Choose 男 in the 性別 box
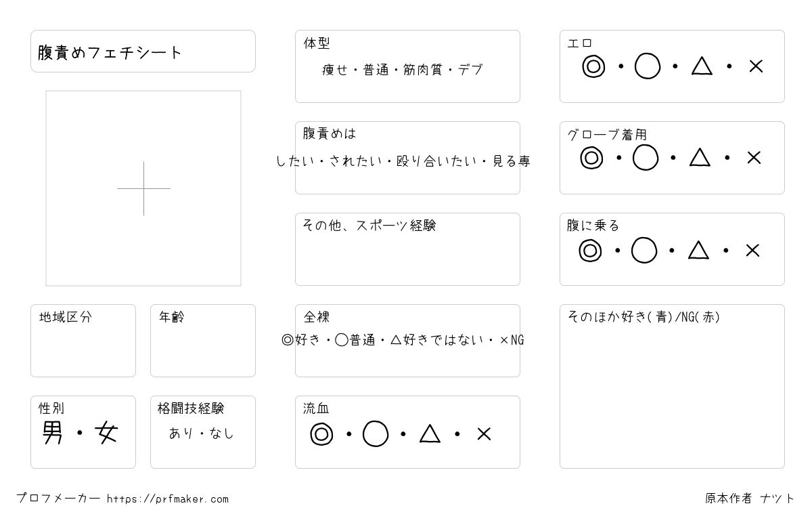Image resolution: width=812 pixels, height=508 pixels. click(x=53, y=433)
